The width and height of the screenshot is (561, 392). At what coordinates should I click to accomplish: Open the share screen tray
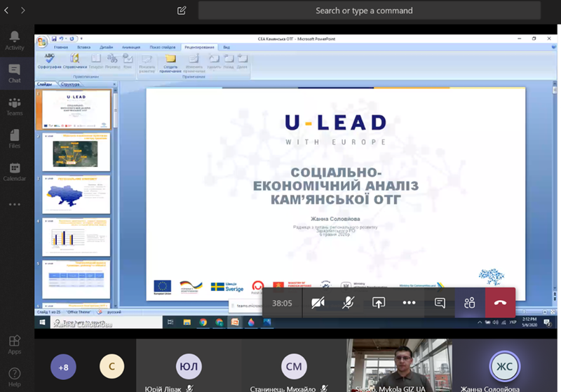[x=379, y=302]
